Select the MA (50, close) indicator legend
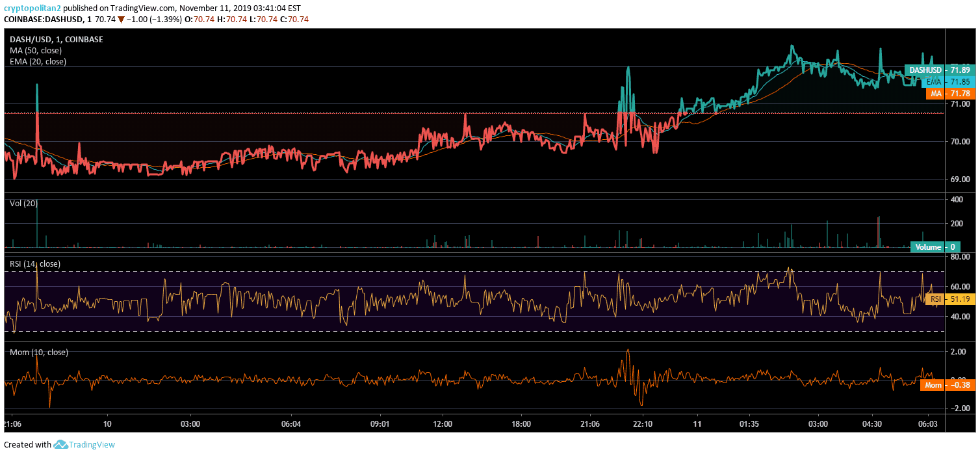The image size is (980, 456). click(36, 51)
